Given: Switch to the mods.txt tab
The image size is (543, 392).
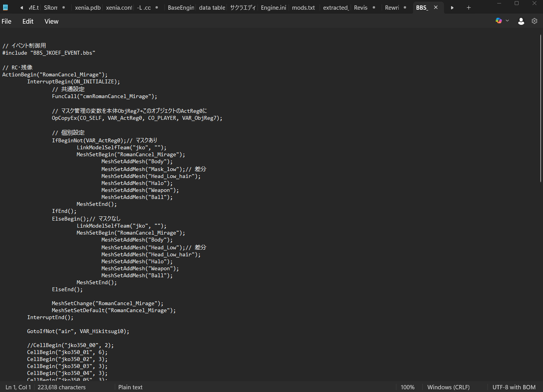Looking at the screenshot, I should coord(304,8).
